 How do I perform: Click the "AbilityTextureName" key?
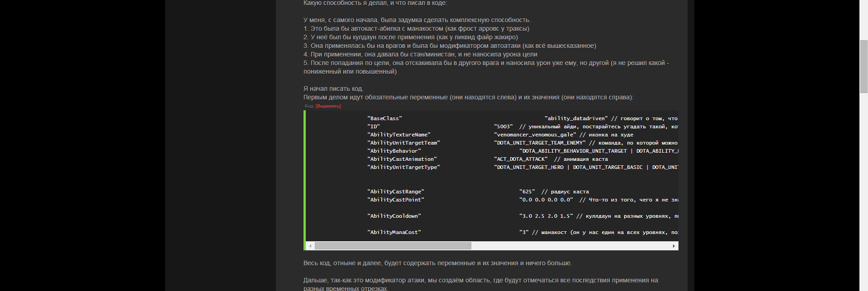399,135
